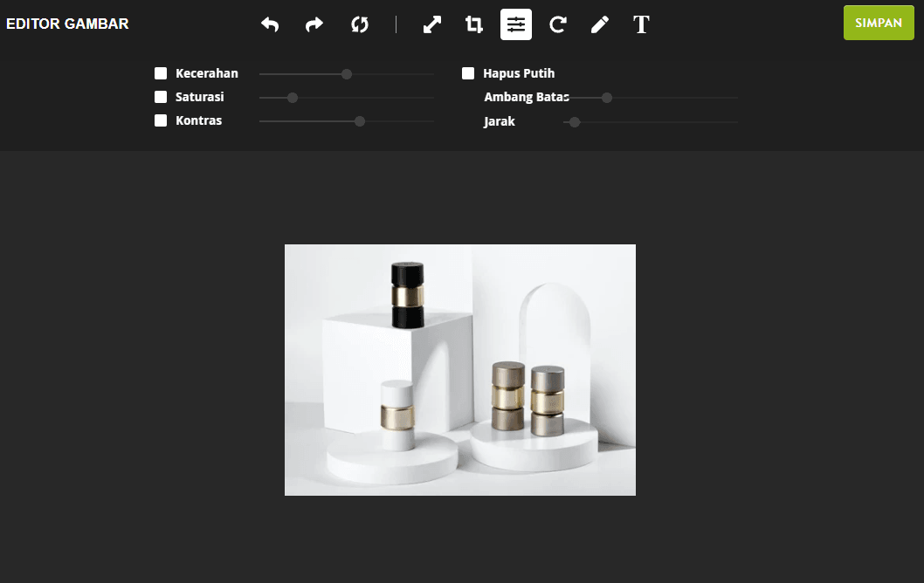This screenshot has width=924, height=583.
Task: Click the Kecerahan label text
Action: tap(207, 73)
